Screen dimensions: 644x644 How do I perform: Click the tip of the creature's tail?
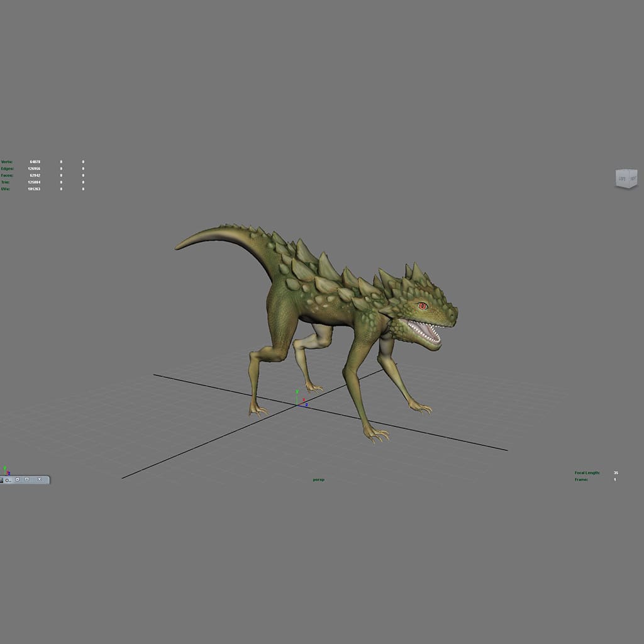178,247
